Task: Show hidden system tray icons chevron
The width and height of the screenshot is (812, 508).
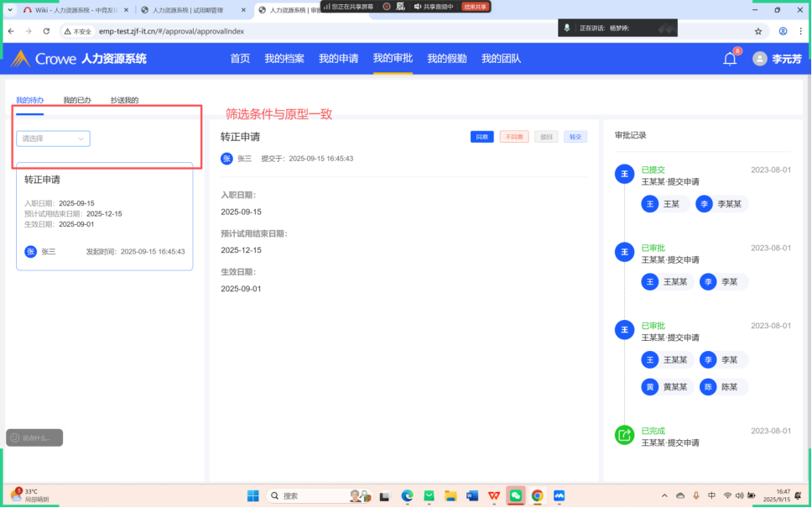Action: (x=665, y=495)
